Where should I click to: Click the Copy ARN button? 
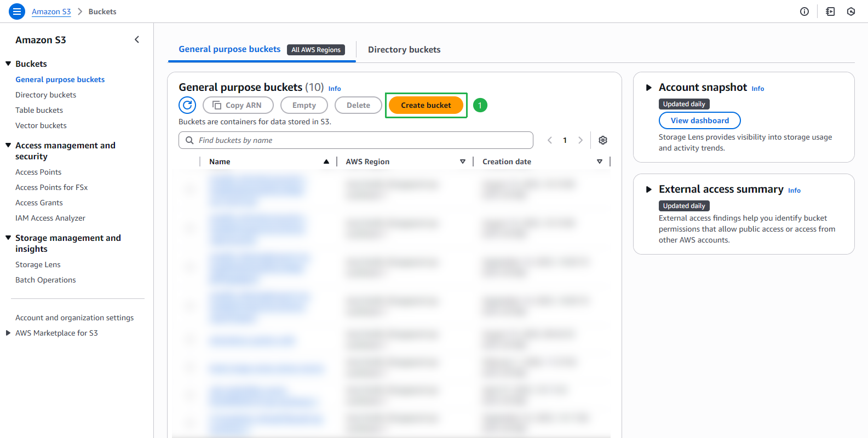(238, 105)
